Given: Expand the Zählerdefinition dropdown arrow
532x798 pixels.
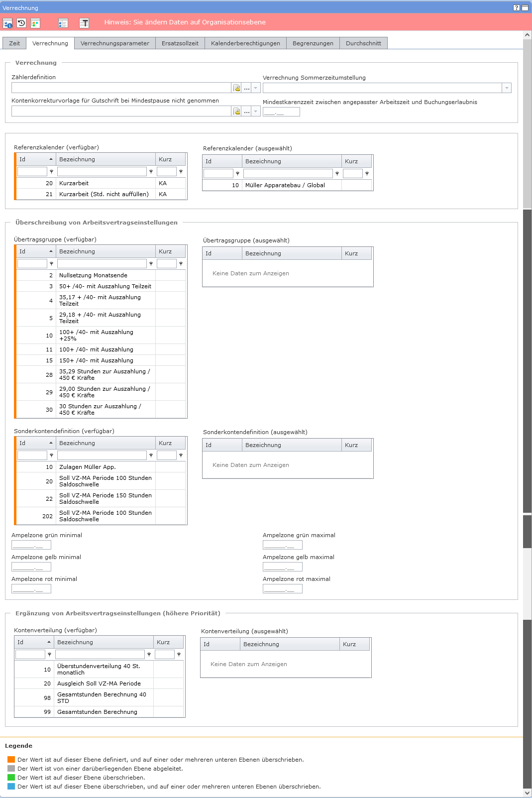Looking at the screenshot, I should [256, 88].
